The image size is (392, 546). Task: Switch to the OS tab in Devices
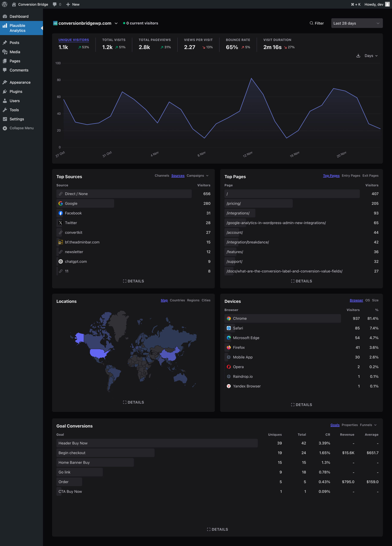[x=367, y=300]
